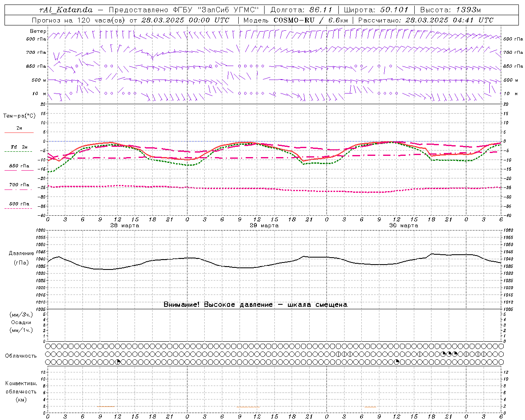This screenshot has height=420, width=525.
Task: Click the solid blue line swatch under 2м
Action: [x=19, y=133]
